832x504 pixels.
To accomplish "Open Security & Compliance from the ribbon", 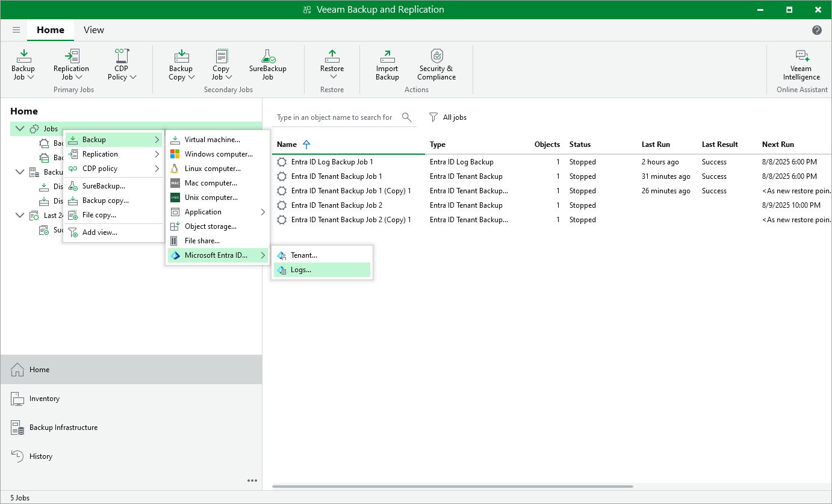I will 436,64.
